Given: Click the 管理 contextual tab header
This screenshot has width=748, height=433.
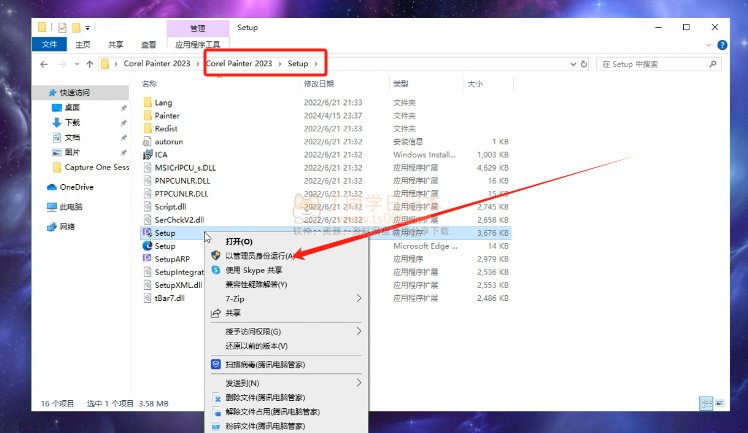Looking at the screenshot, I should pyautogui.click(x=197, y=28).
